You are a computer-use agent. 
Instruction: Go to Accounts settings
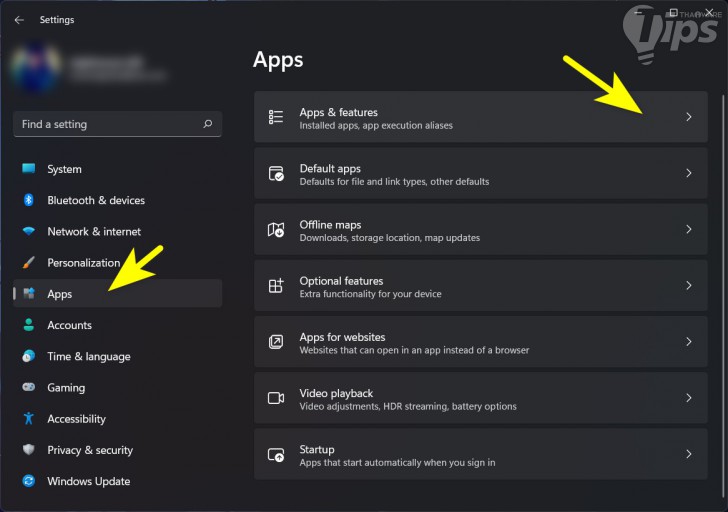click(117, 325)
